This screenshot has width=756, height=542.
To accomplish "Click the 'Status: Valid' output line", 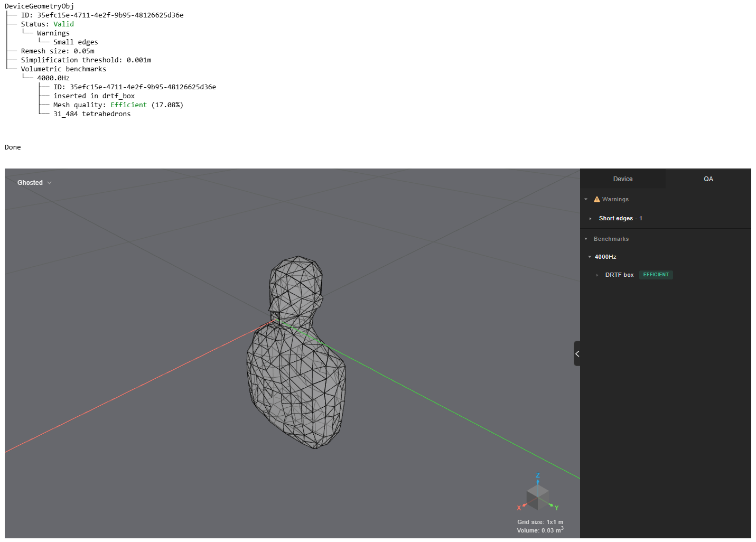I will tap(48, 24).
